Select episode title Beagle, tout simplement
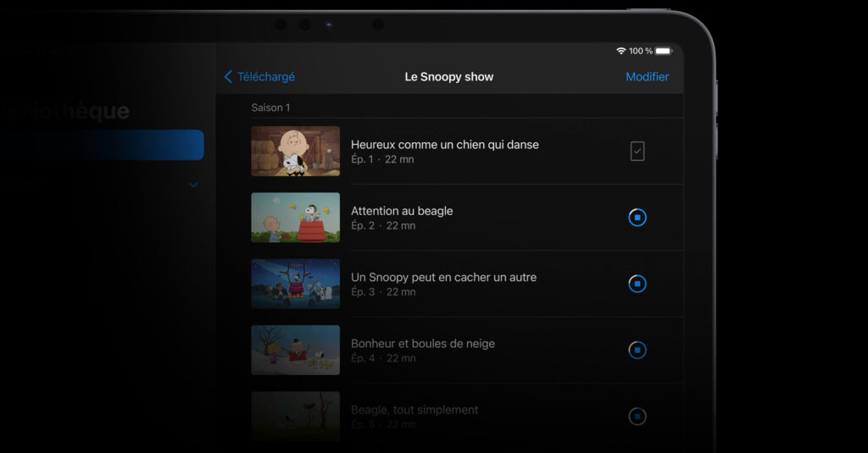Screen dimensions: 868x453 (415, 410)
